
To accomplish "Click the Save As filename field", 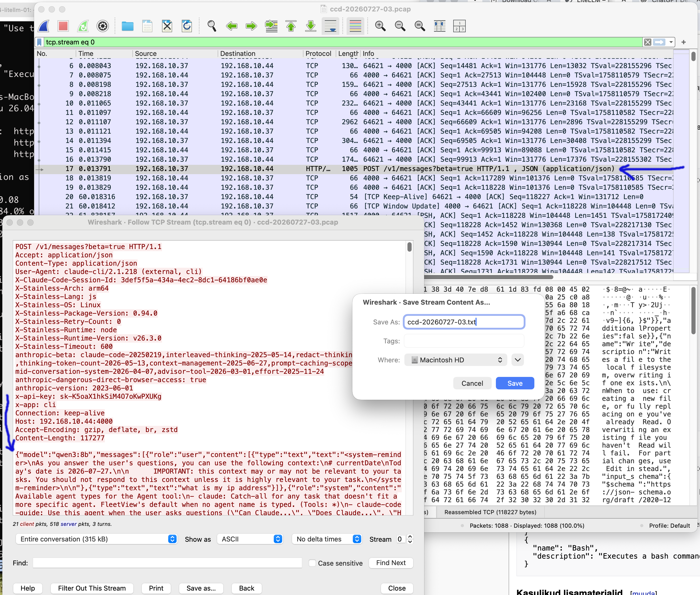I will coord(464,322).
